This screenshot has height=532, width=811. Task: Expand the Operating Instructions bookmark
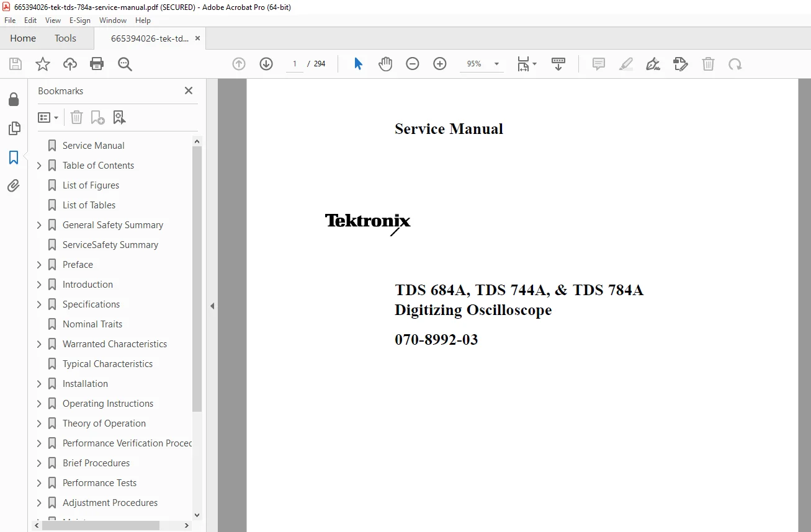click(39, 404)
